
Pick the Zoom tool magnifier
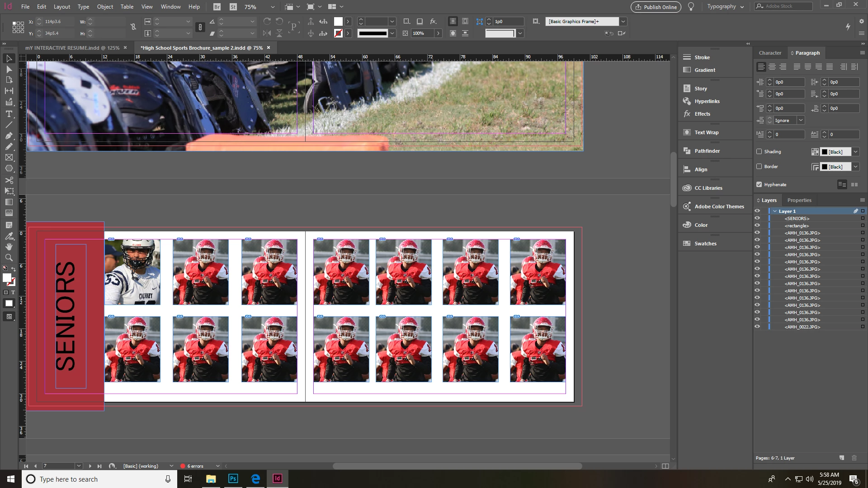(9, 258)
